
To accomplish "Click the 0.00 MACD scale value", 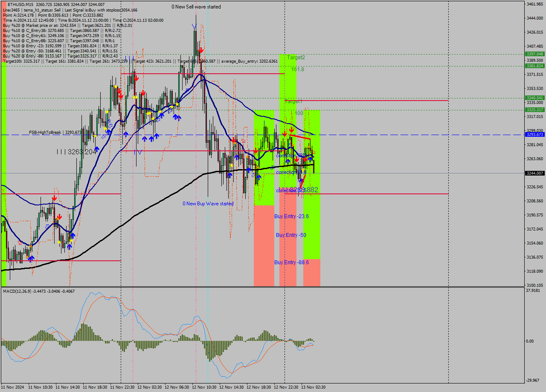I will coord(529,341).
